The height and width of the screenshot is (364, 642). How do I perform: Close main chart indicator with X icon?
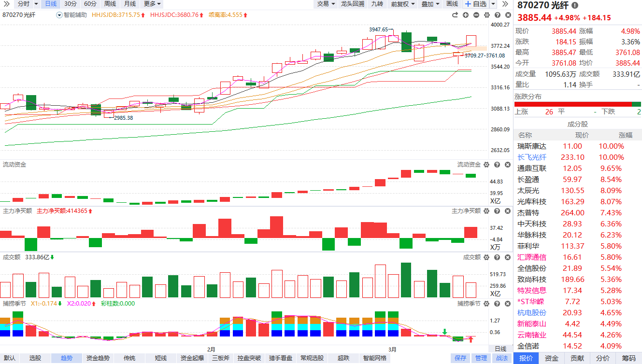(x=507, y=15)
